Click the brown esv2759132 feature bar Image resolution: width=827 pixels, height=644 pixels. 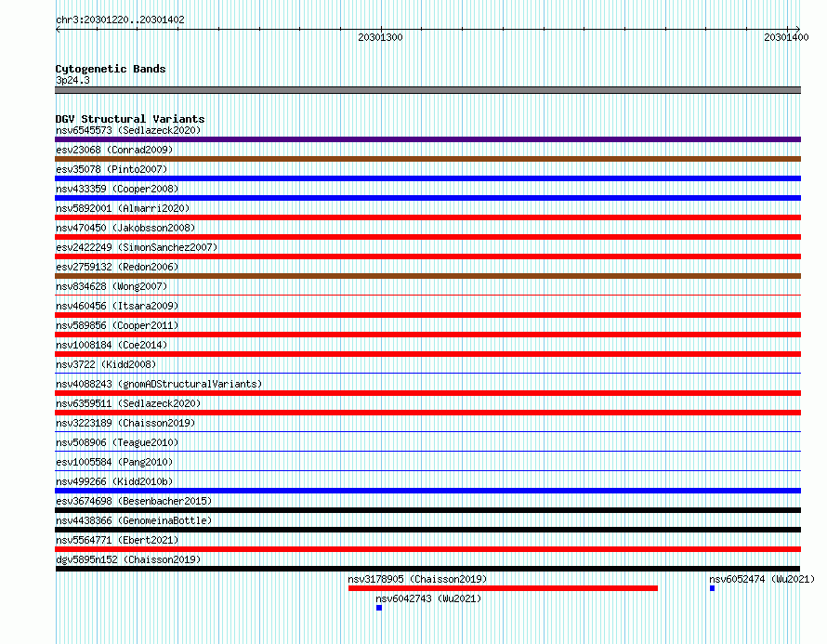coord(427,276)
